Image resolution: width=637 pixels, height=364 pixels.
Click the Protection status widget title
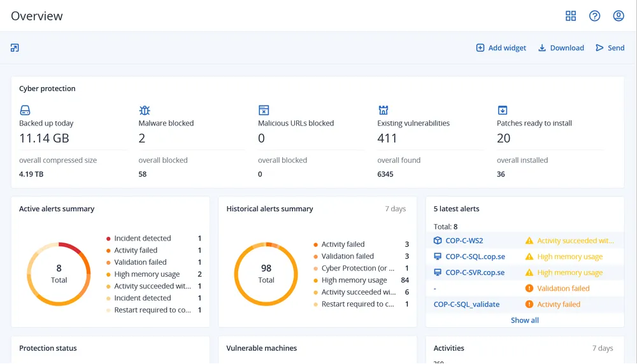[48, 348]
